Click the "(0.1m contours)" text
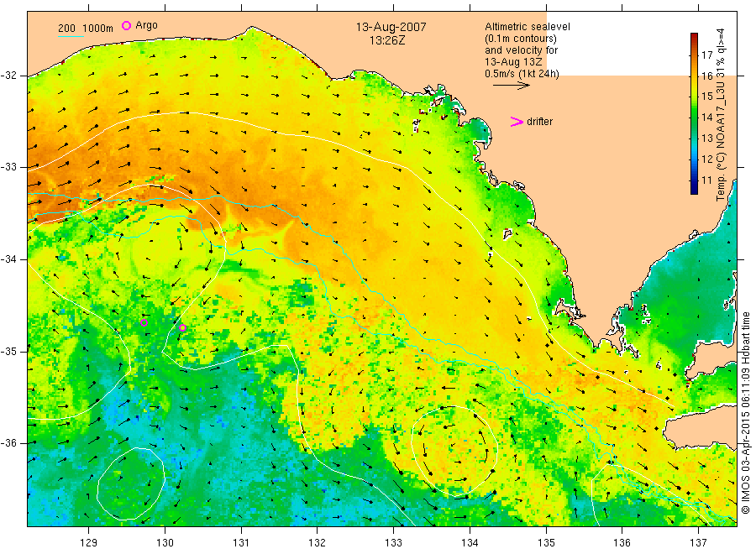Viewport: 756px width, 554px height. click(521, 39)
